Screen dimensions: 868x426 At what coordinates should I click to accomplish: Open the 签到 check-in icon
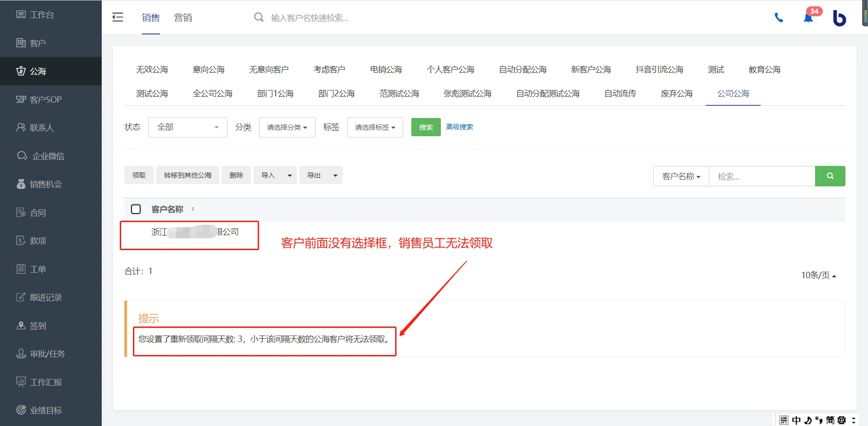(21, 326)
